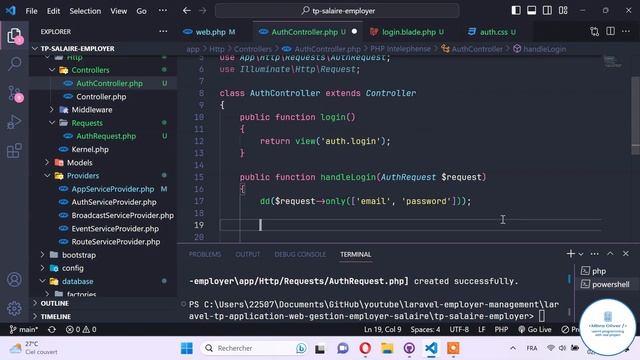This screenshot has height=360, width=640.
Task: Open Explorer views and more actions ellipsis
Action: tap(163, 31)
